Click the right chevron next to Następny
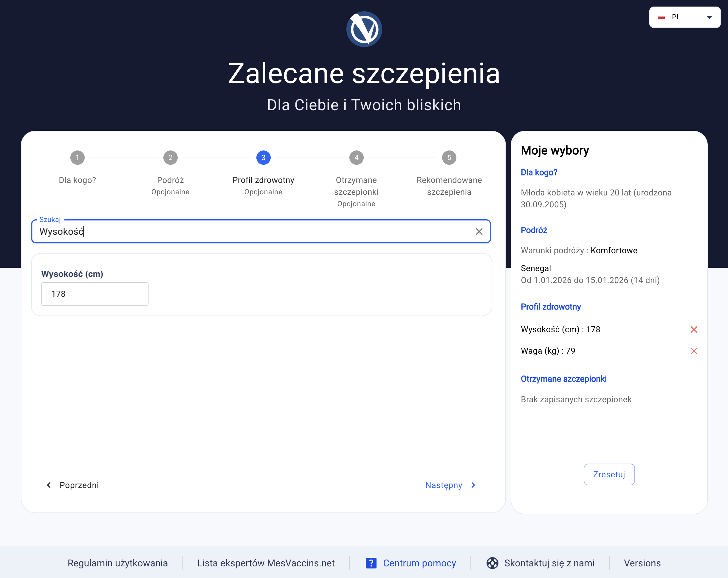 (473, 485)
